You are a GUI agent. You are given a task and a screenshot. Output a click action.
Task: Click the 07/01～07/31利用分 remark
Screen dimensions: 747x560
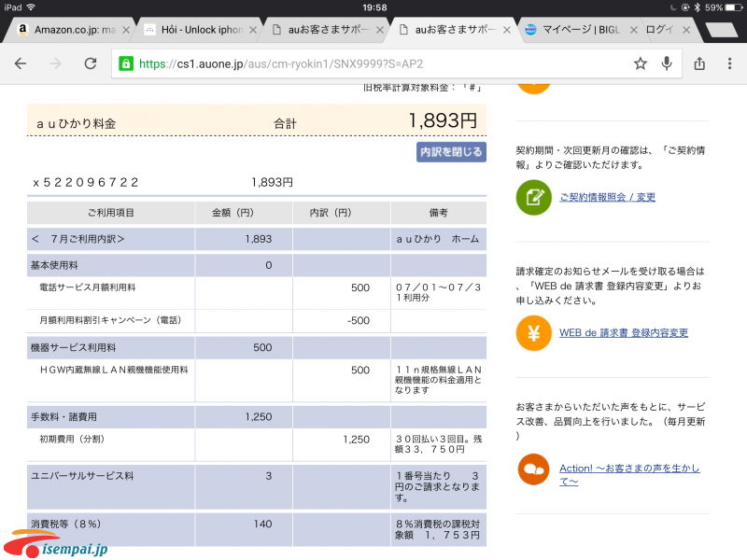(x=438, y=292)
